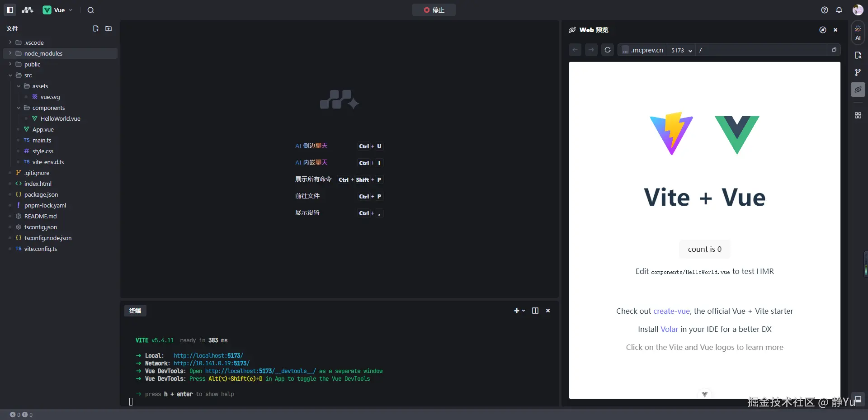Viewport: 868px width, 420px height.
Task: Create a new folder in the file panel
Action: pos(108,28)
